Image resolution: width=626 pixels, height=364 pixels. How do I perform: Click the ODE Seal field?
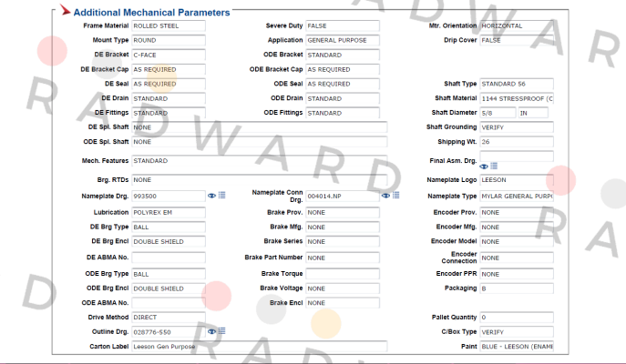pos(343,84)
